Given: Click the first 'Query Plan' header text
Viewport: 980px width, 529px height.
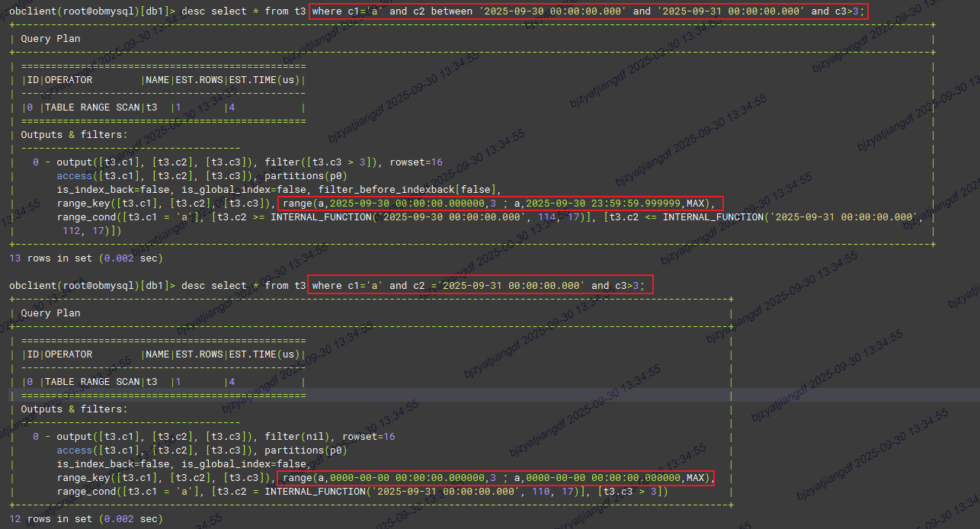Looking at the screenshot, I should [x=50, y=39].
